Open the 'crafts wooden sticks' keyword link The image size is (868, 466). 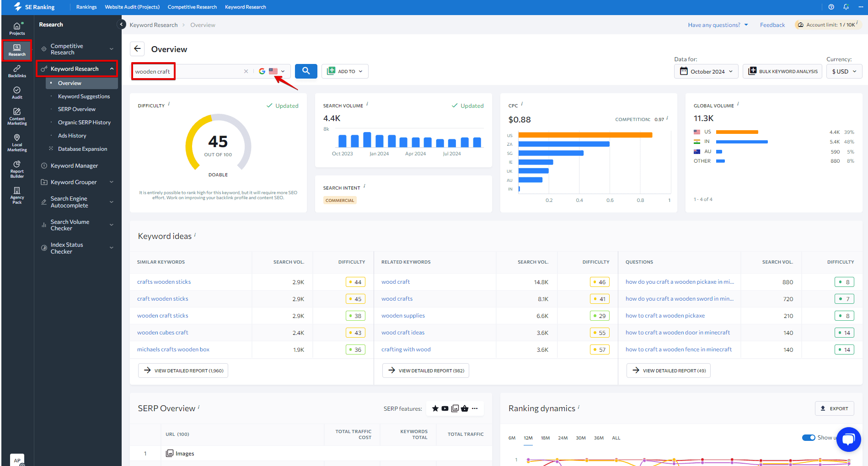164,282
